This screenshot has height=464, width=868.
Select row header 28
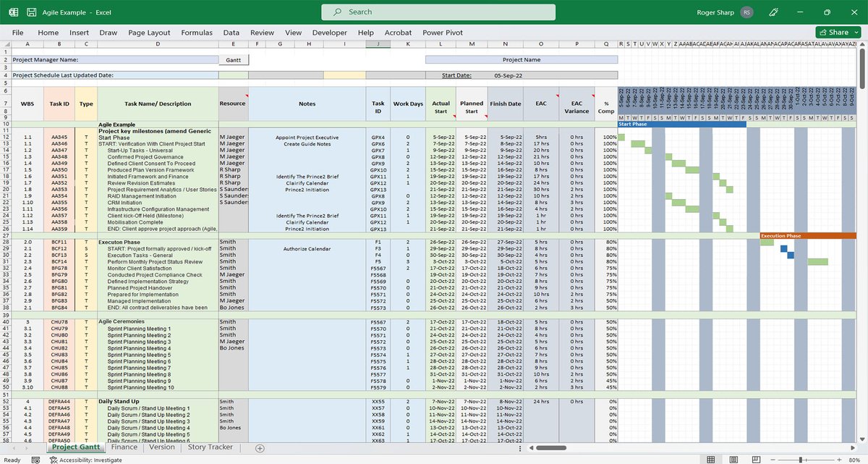click(x=7, y=242)
